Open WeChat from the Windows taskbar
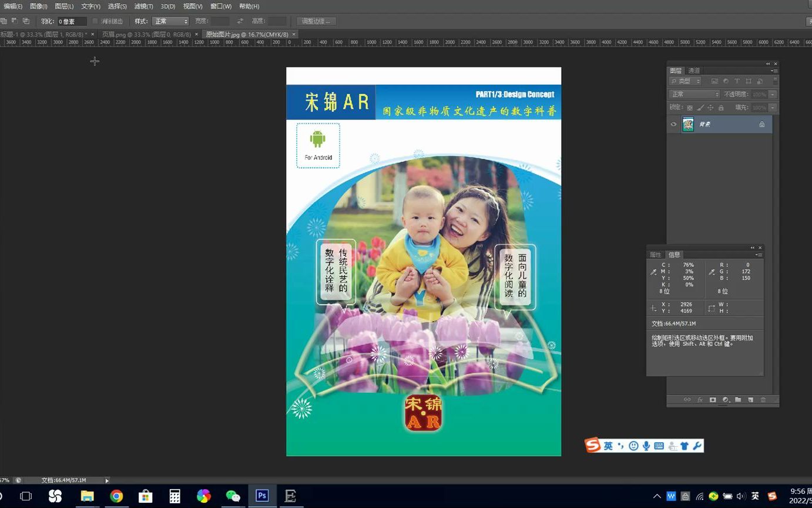Screen dimensions: 812x508 pos(233,496)
